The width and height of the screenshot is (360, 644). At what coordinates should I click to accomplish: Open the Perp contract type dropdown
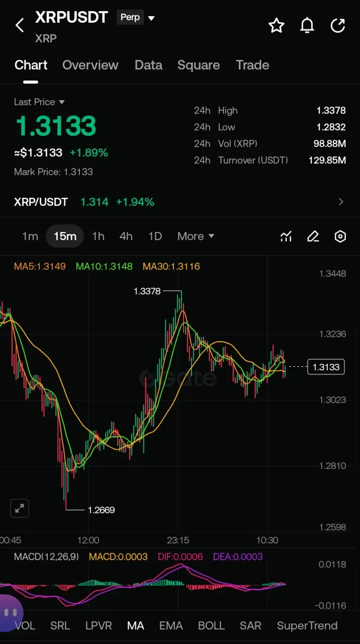pyautogui.click(x=136, y=18)
